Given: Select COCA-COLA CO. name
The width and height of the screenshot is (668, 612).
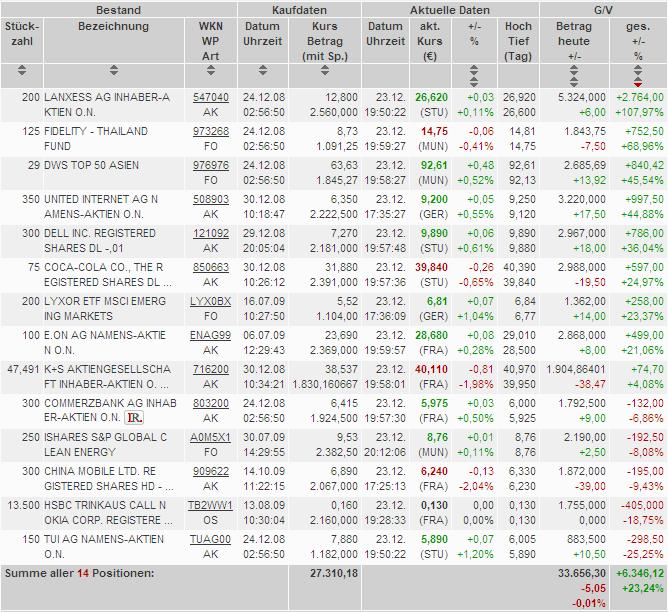Looking at the screenshot, I should tap(108, 275).
